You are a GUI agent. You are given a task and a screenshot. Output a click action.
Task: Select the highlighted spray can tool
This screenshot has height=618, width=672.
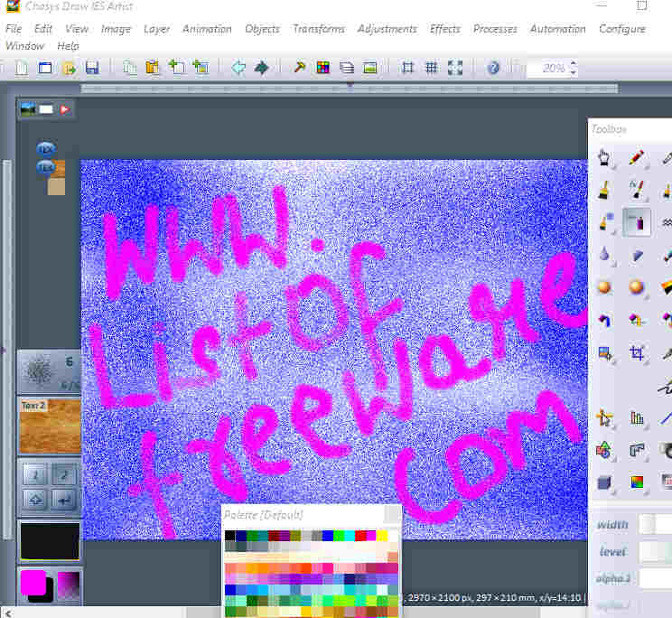(637, 222)
